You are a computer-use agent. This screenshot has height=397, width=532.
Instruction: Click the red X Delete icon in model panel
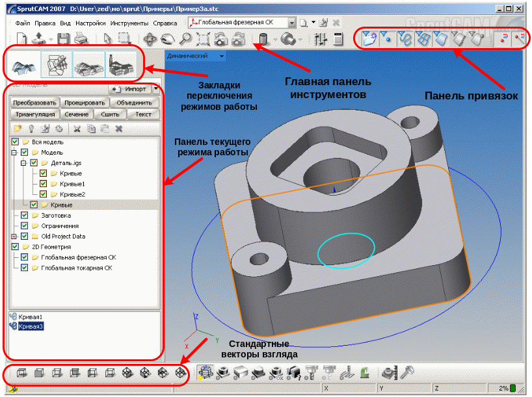119,129
